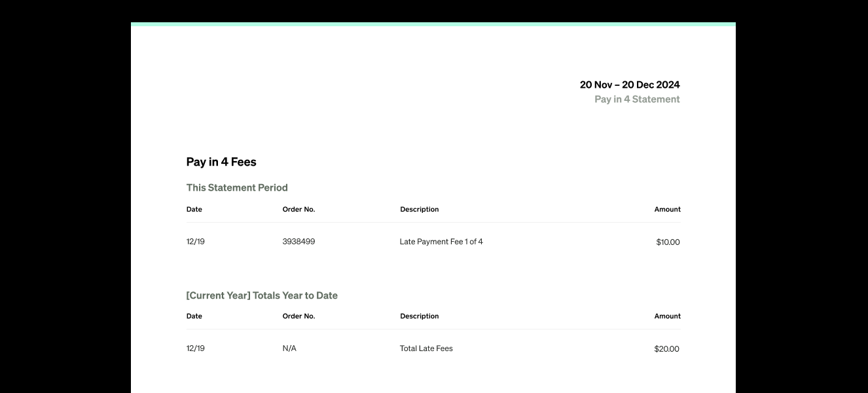Select order number 3938499
This screenshot has width=868, height=393.
tap(298, 242)
